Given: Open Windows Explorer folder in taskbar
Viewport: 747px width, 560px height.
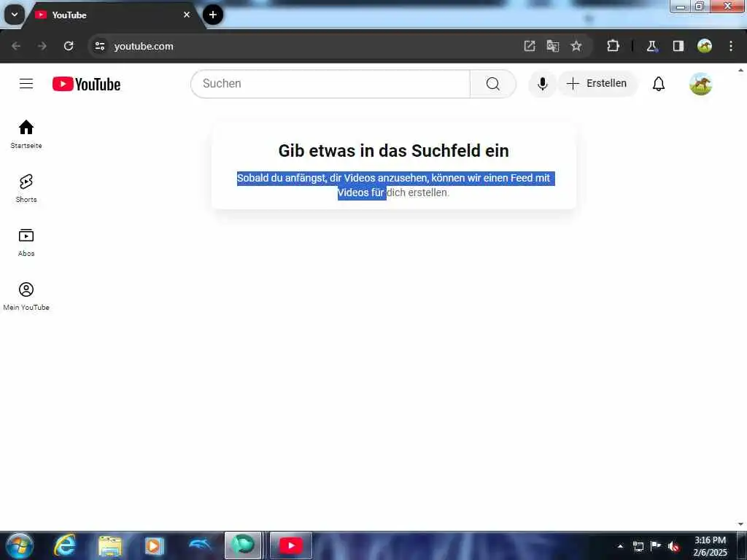Looking at the screenshot, I should click(110, 545).
